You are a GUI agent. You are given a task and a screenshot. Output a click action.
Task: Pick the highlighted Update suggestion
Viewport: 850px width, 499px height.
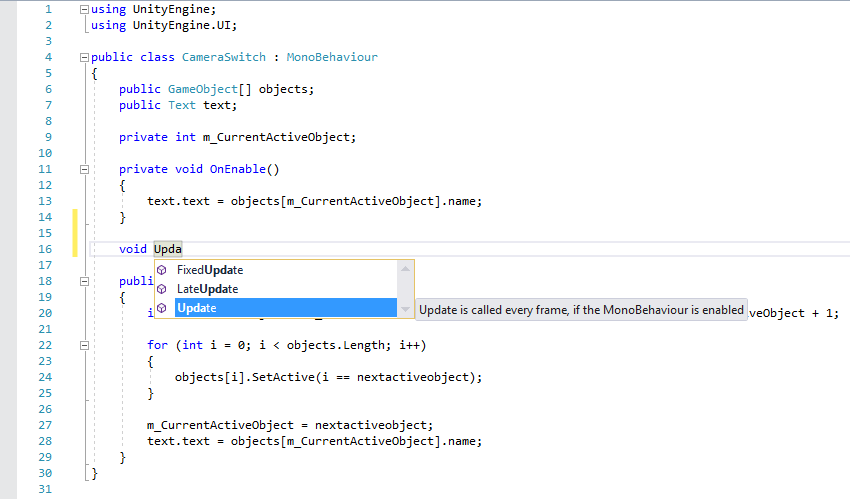pyautogui.click(x=286, y=308)
